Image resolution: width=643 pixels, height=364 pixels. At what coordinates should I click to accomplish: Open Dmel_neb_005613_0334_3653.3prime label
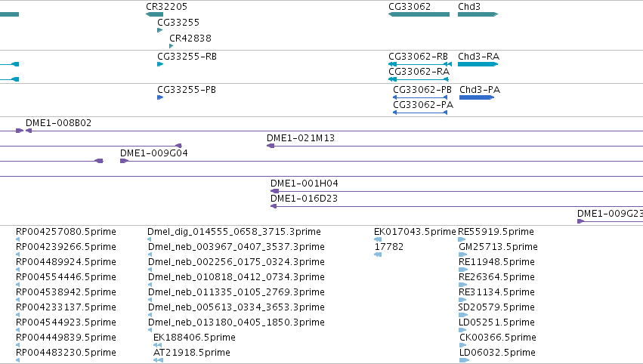236,307
